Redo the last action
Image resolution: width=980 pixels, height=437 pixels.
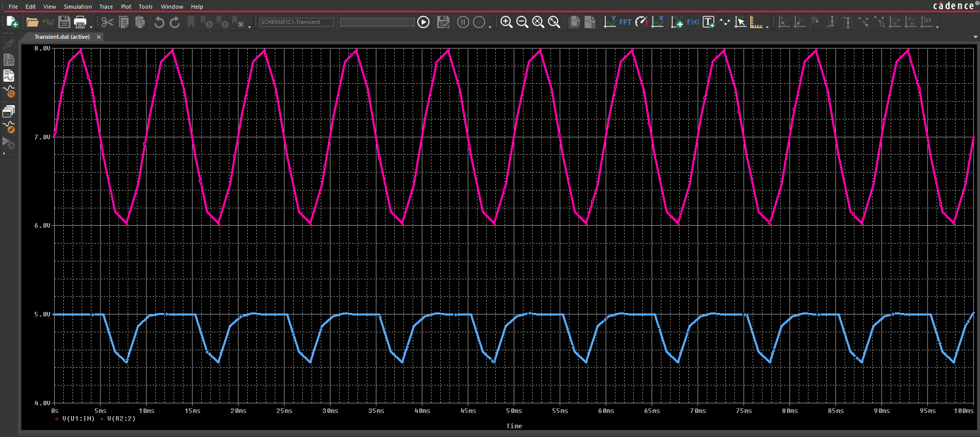click(175, 22)
